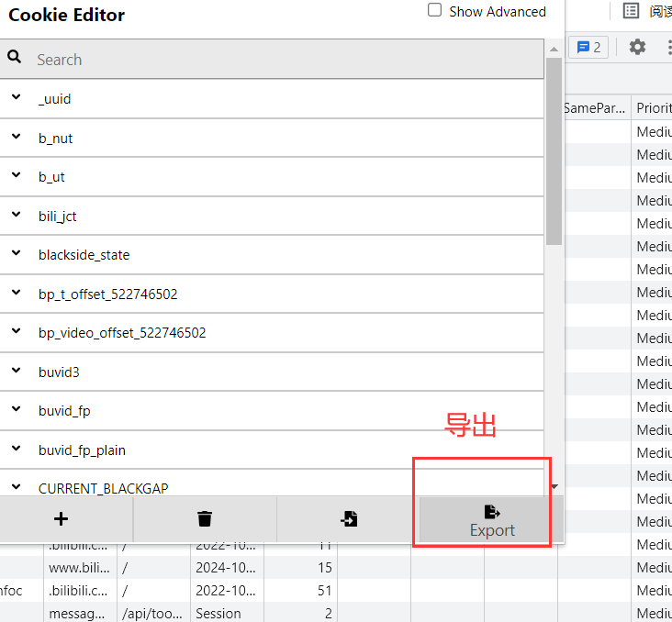The image size is (672, 622).
Task: Select the size 51 cell in DevTools
Action: [x=300, y=591]
